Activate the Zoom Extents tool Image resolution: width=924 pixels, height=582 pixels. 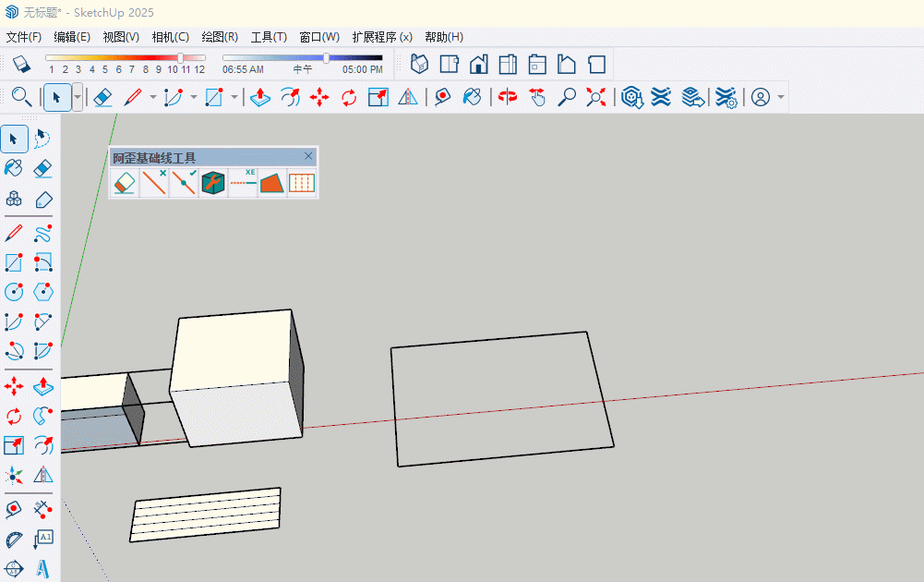[x=596, y=97]
